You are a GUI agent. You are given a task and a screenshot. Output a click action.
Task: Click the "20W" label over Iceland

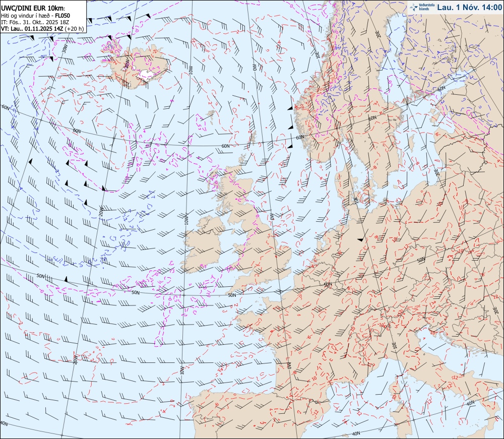[127, 64]
